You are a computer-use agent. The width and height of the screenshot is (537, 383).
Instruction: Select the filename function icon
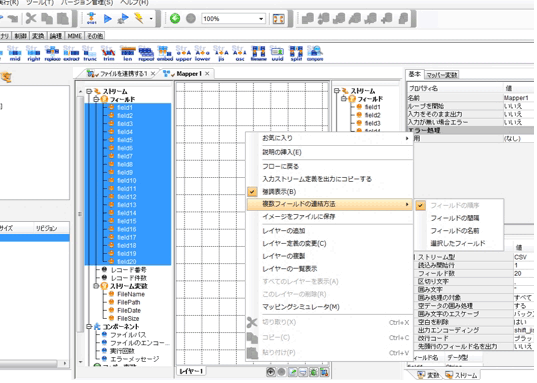[x=259, y=53]
